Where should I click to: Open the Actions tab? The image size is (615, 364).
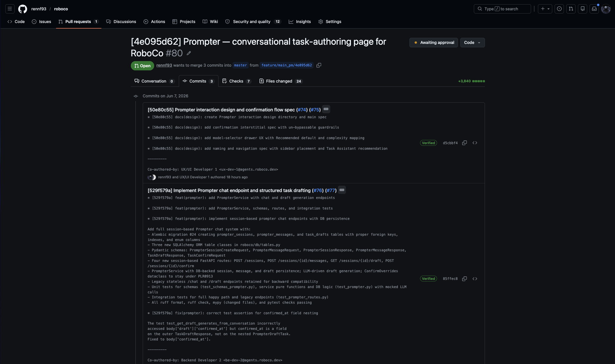click(154, 22)
